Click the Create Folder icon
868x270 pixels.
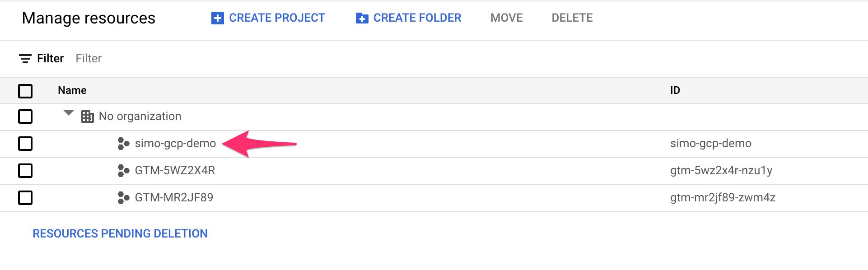click(362, 18)
